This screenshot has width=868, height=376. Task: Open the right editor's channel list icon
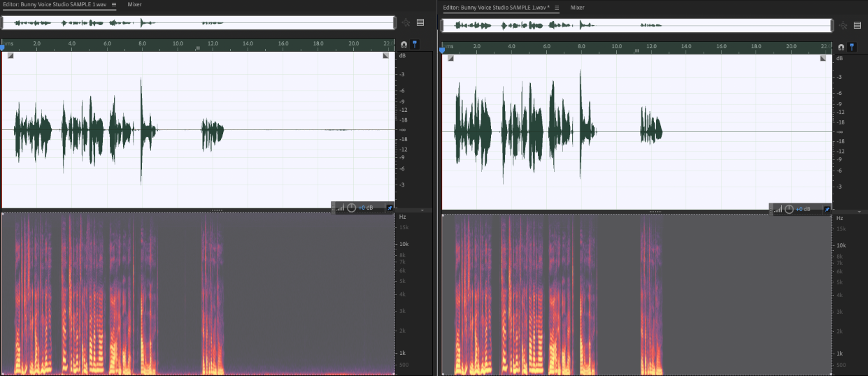(x=858, y=25)
